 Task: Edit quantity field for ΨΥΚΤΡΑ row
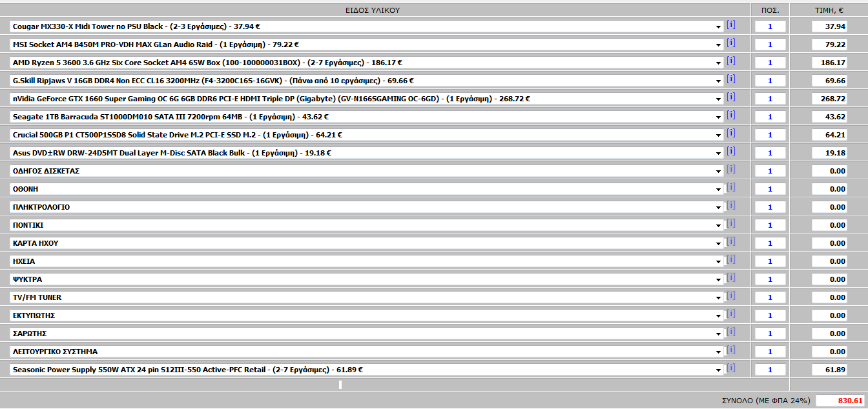770,280
